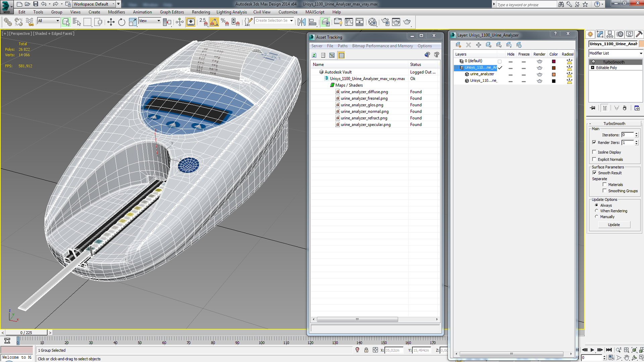Toggle current layer box for 0 (default)
This screenshot has height=362, width=644.
(x=500, y=61)
